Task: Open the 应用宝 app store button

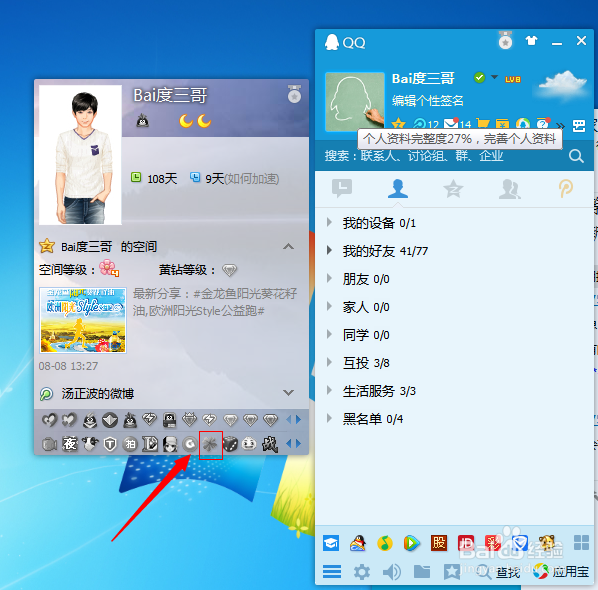Action: coord(561,572)
